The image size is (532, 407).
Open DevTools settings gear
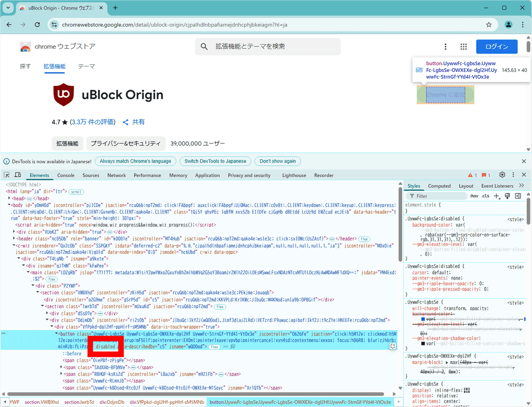click(x=502, y=175)
